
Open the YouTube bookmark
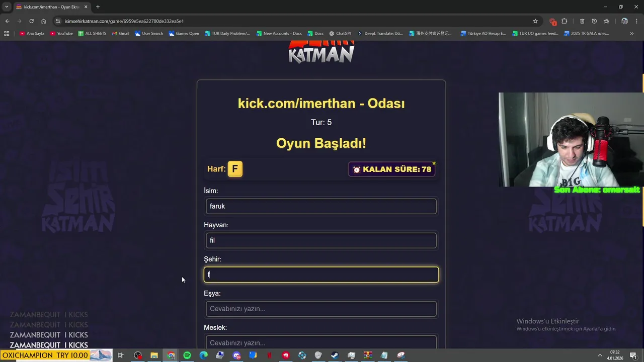[x=61, y=34]
